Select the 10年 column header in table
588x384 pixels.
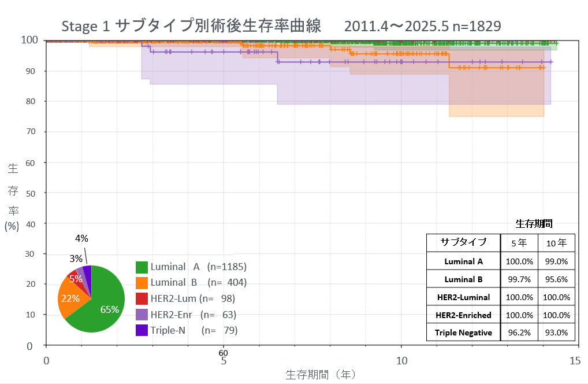[x=556, y=242]
